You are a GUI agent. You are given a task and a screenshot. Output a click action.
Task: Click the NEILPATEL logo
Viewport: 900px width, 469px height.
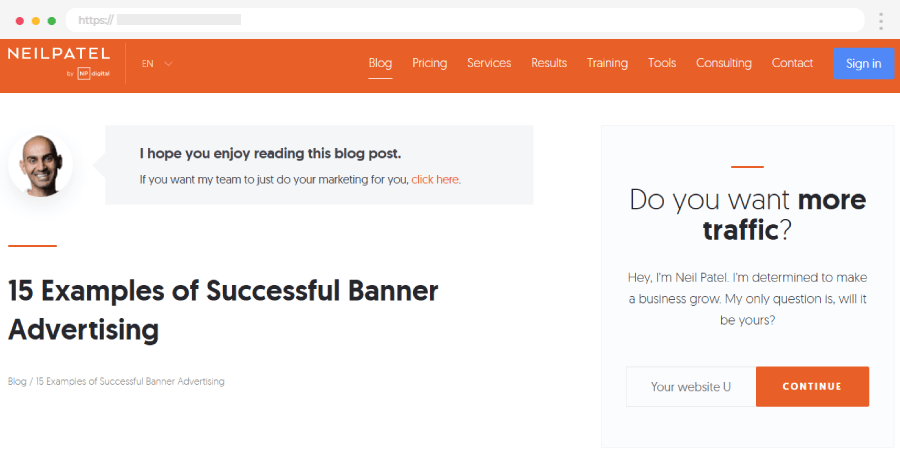click(58, 54)
